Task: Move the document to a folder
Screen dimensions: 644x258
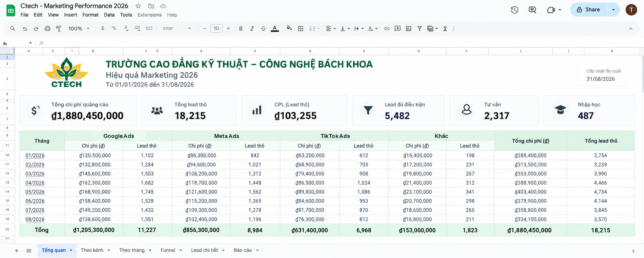Action: point(151,6)
